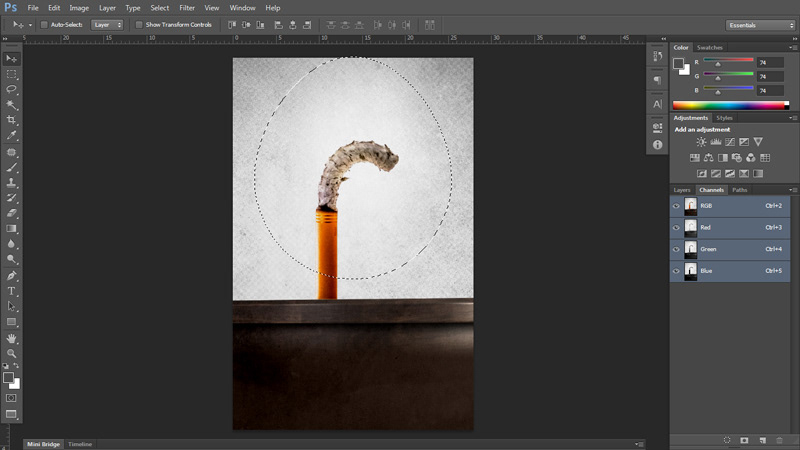800x450 pixels.
Task: Select the Rectangular Marquee tool
Action: 12,74
